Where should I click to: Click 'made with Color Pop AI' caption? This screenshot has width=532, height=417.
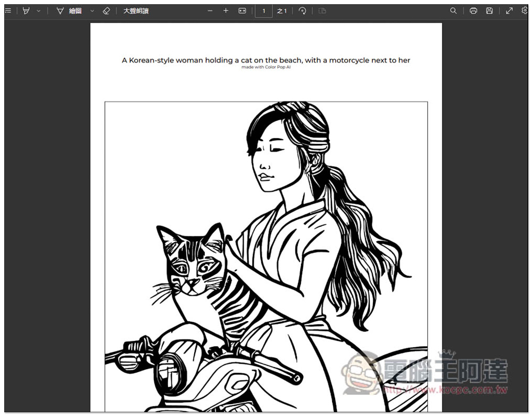tap(266, 67)
